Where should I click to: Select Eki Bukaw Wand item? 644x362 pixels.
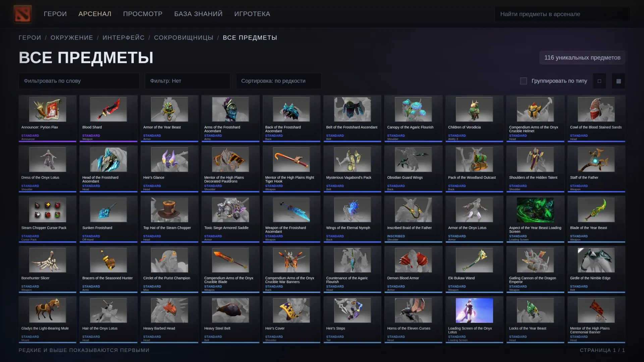[474, 269]
